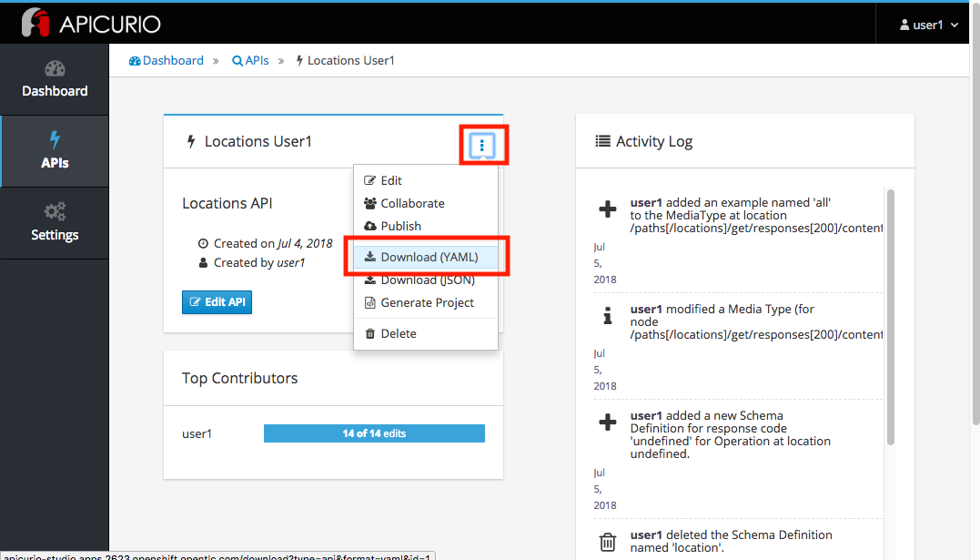Select the APIs lightning bolt icon
980x560 pixels.
pos(55,140)
